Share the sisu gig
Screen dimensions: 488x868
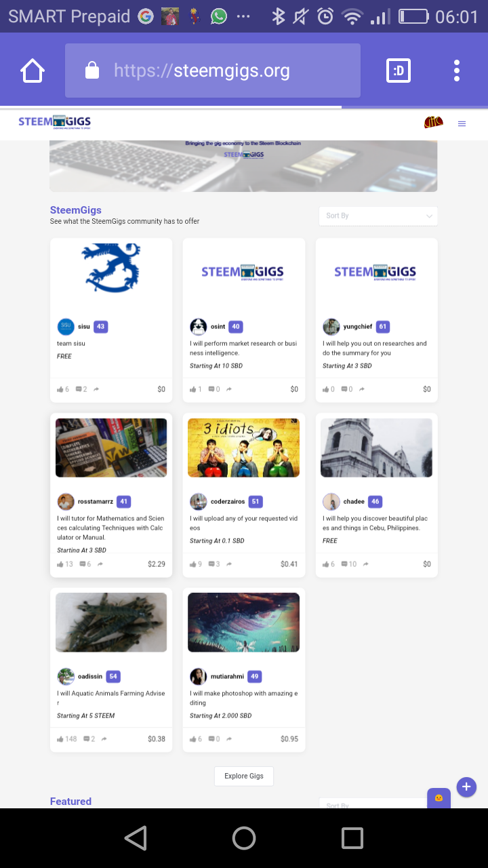click(x=96, y=389)
